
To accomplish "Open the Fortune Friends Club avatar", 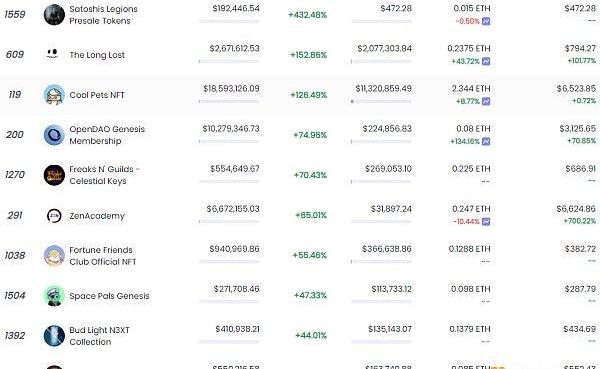I will (54, 255).
